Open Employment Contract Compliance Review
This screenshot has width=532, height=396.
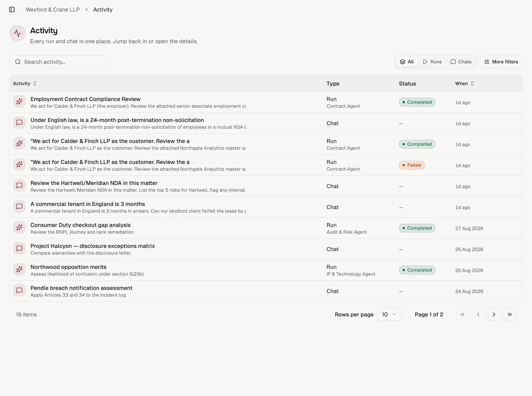85,99
